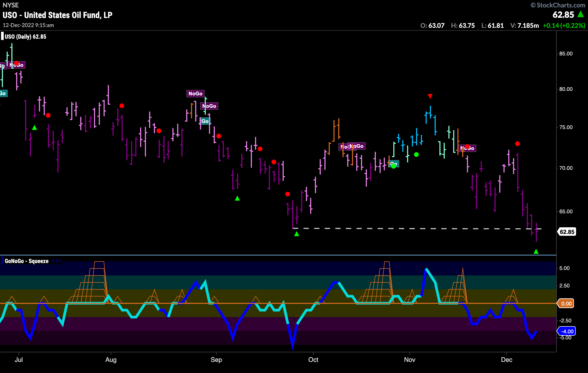Click the green up-triangle in mid July
Image resolution: width=588 pixels, height=373 pixels.
tap(34, 128)
